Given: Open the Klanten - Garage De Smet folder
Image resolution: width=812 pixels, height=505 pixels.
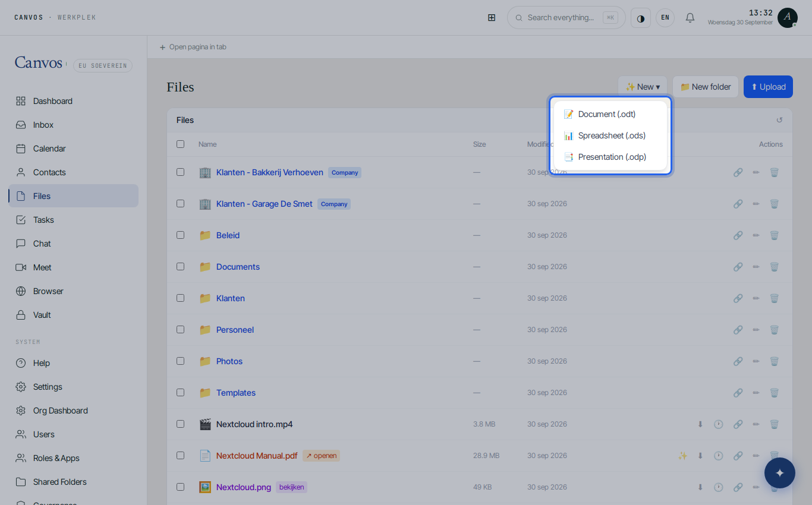Looking at the screenshot, I should point(265,204).
